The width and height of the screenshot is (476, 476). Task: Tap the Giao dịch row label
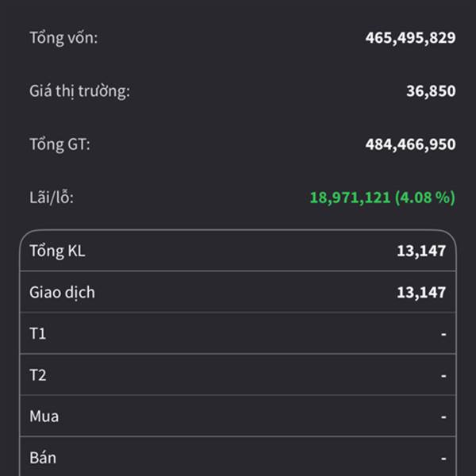[62, 293]
